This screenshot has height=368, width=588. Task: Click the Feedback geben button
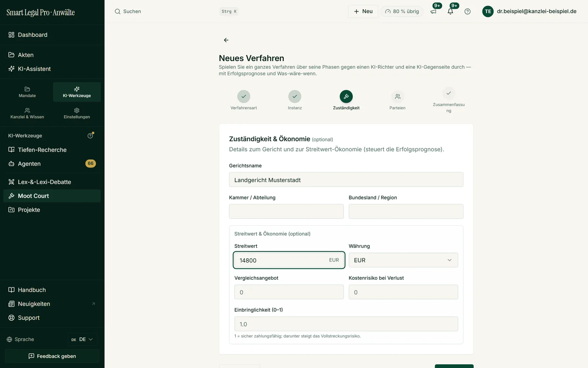point(52,356)
